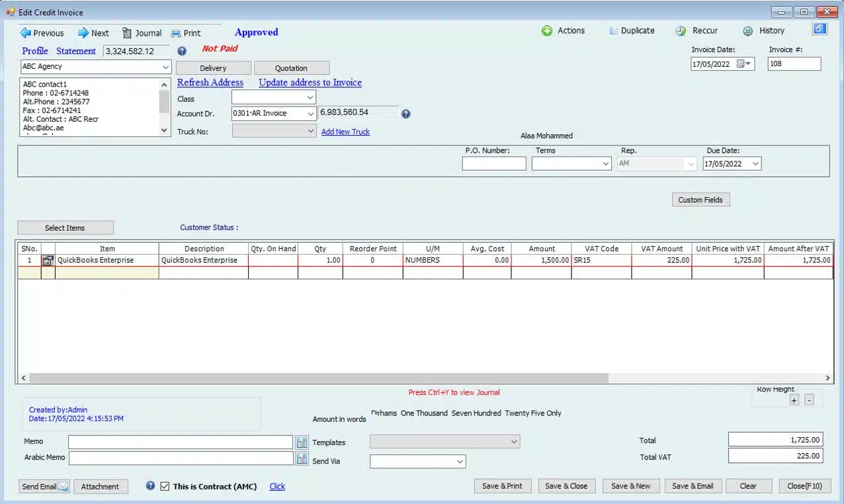The width and height of the screenshot is (844, 504).
Task: Click the Refresh Address link
Action: tap(210, 83)
